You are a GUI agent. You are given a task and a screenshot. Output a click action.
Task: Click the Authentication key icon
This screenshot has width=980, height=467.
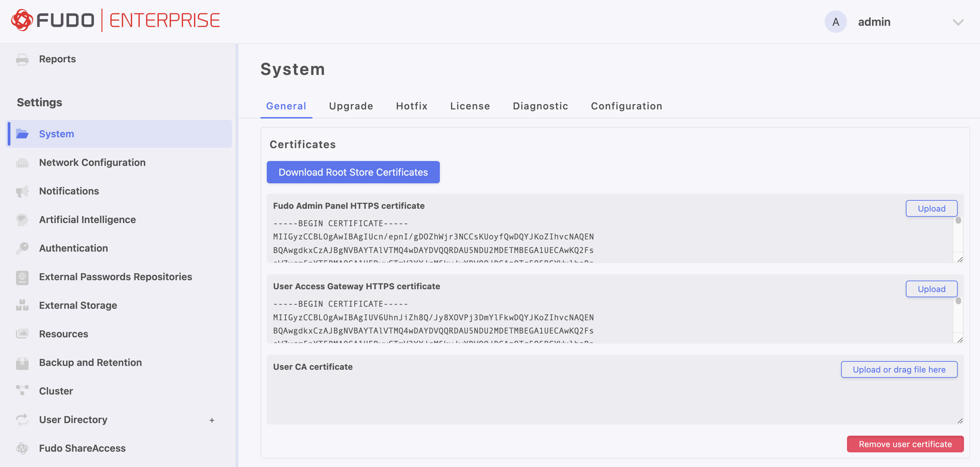(22, 248)
